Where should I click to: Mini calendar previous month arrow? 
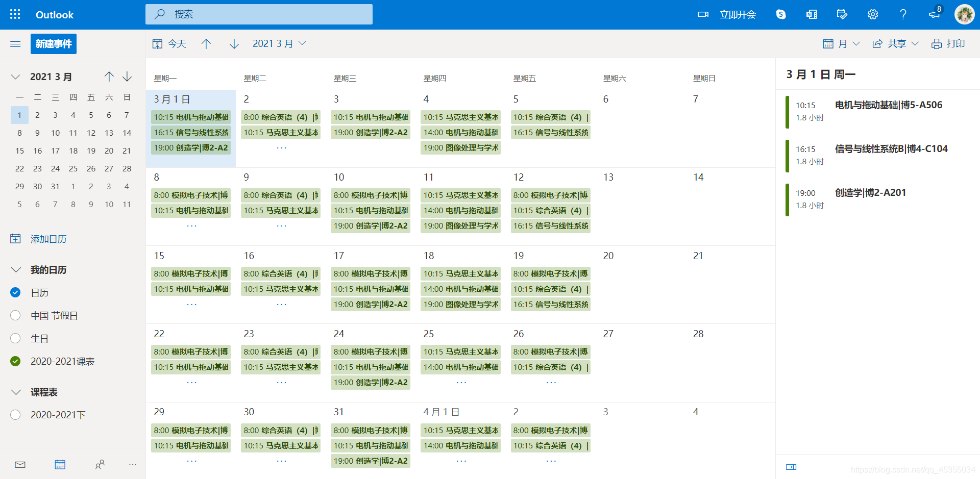point(109,77)
